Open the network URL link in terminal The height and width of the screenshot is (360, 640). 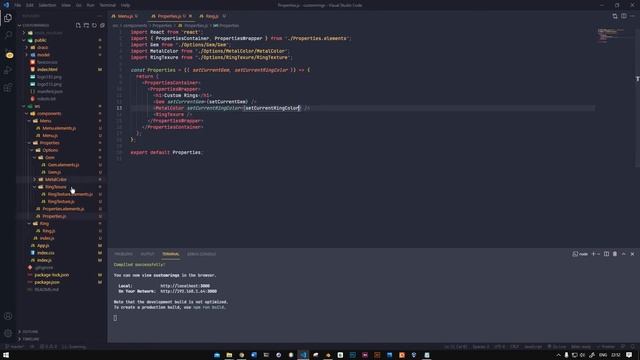click(189, 291)
